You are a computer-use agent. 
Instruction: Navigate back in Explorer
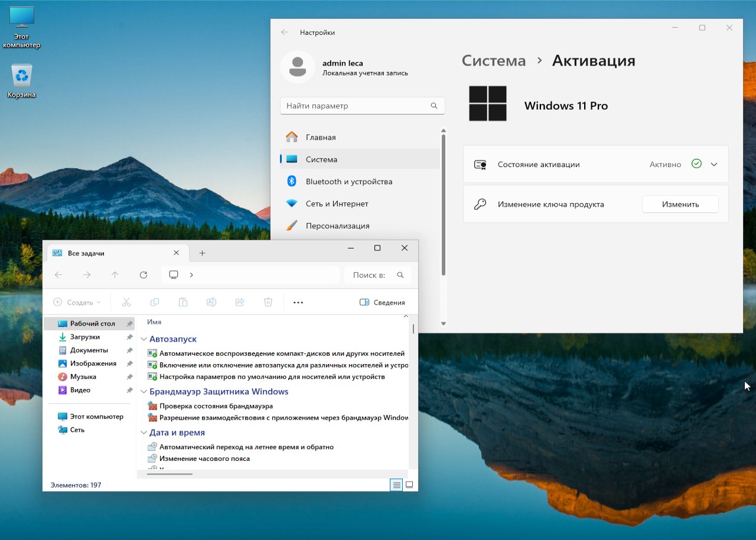(58, 275)
